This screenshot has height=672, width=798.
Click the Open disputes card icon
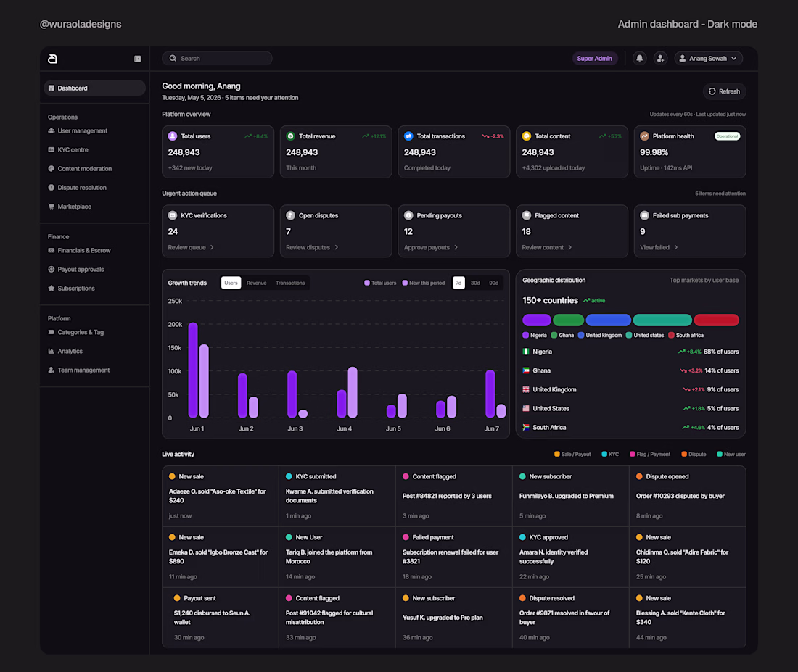(x=291, y=216)
